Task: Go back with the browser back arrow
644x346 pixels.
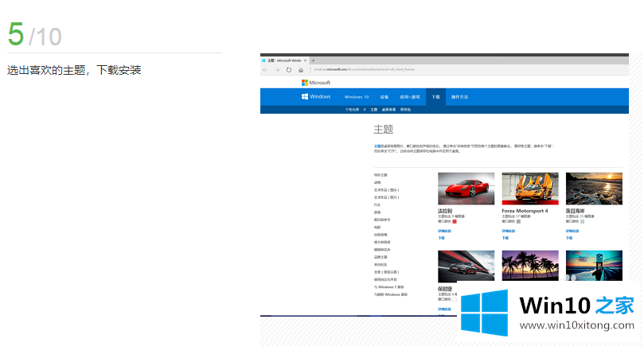Action: tap(265, 70)
